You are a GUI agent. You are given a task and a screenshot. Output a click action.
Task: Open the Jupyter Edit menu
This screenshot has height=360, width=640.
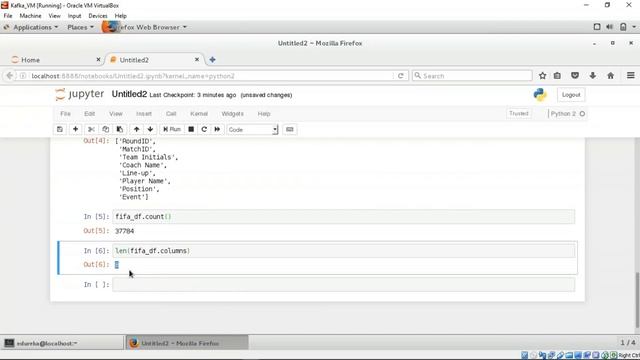point(89,114)
